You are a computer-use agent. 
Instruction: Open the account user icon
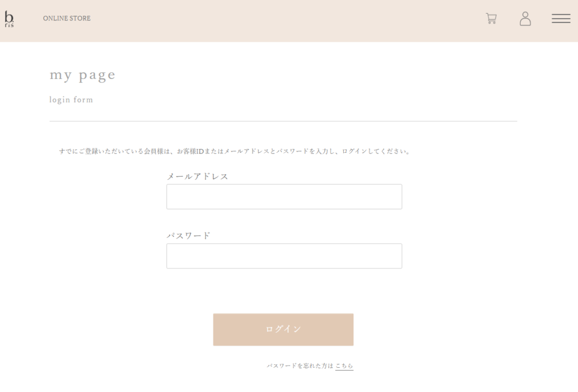[525, 19]
